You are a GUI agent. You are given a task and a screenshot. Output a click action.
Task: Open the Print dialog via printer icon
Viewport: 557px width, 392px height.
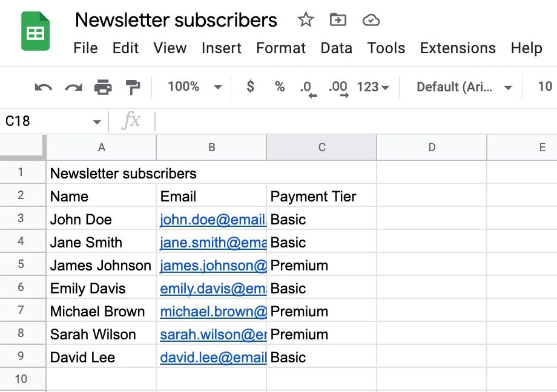[104, 87]
